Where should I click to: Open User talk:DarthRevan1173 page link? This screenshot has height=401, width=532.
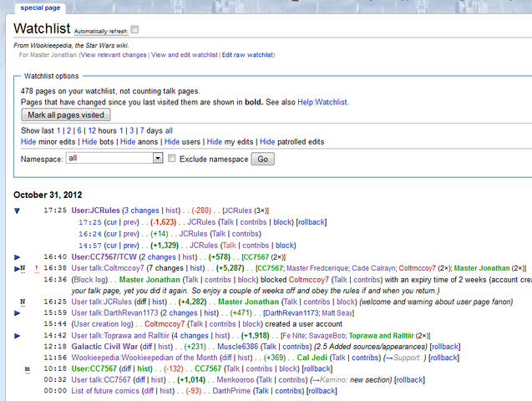[x=114, y=312]
